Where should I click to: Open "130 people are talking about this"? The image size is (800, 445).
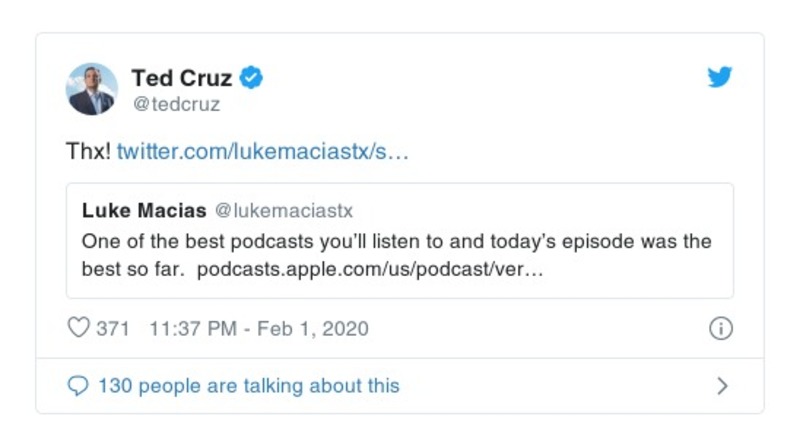point(248,385)
